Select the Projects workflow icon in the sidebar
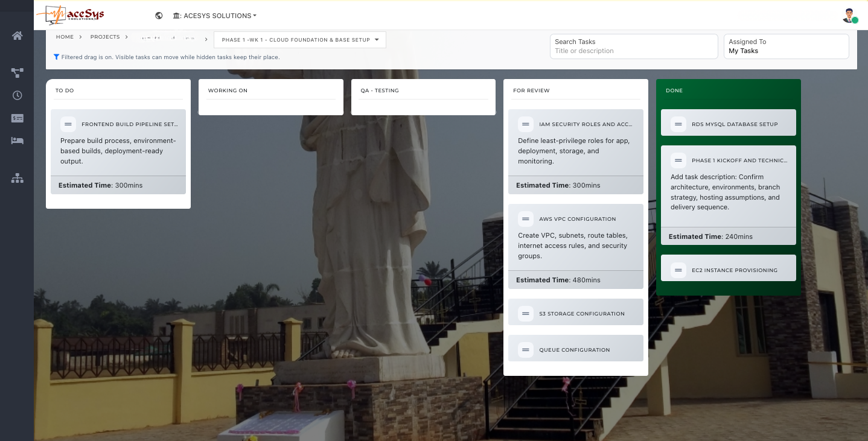The width and height of the screenshot is (868, 441). [17, 72]
